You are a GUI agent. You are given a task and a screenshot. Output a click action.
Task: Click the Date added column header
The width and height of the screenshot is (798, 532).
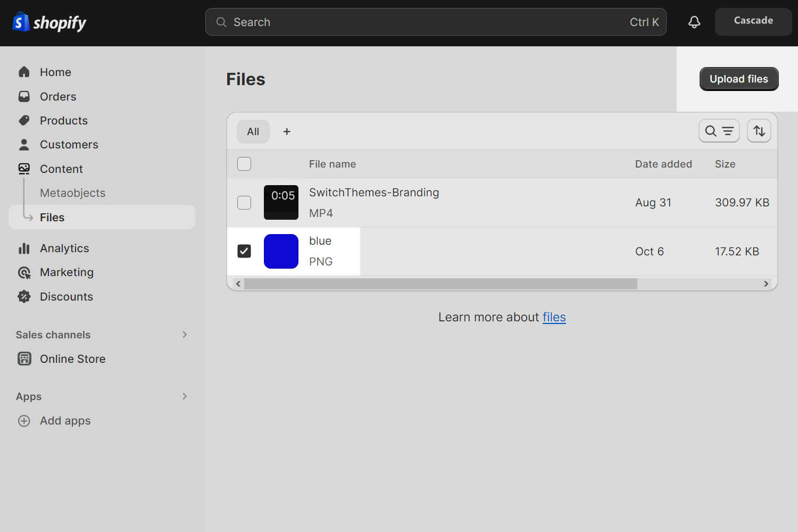point(663,164)
